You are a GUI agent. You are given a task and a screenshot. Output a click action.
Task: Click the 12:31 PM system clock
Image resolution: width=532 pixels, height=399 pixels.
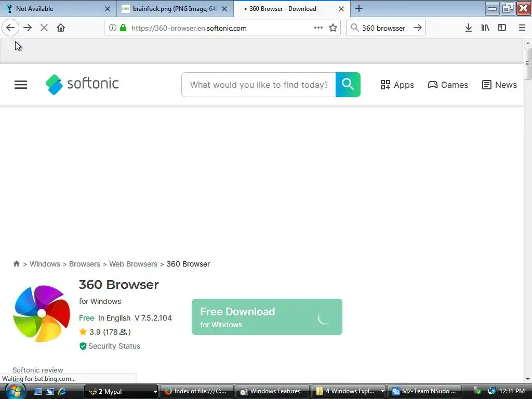tap(512, 391)
